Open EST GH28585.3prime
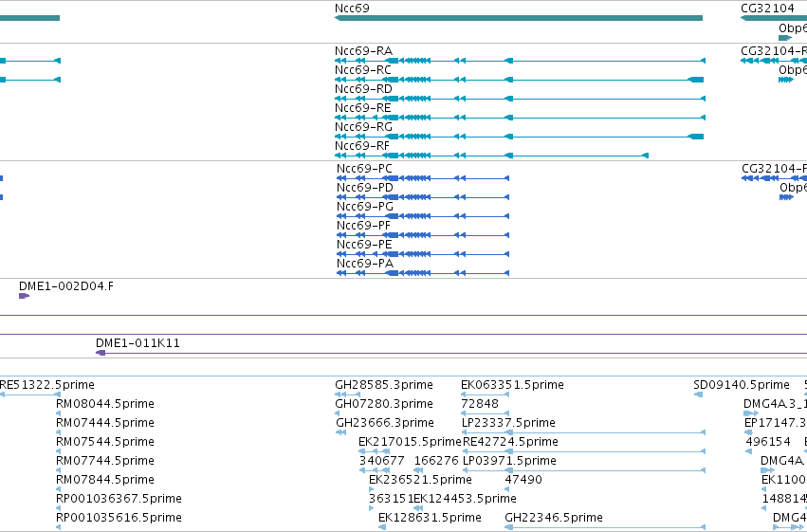This screenshot has width=807, height=532. coord(384,385)
